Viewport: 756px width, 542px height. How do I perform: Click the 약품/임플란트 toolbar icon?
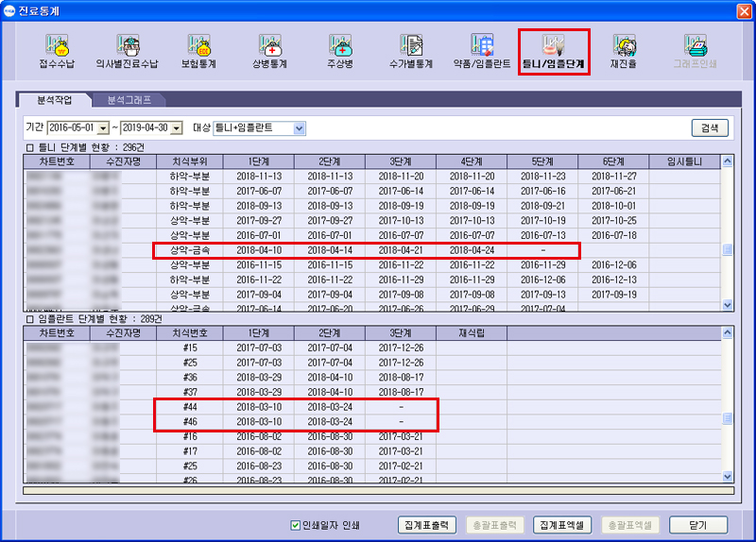[x=483, y=51]
